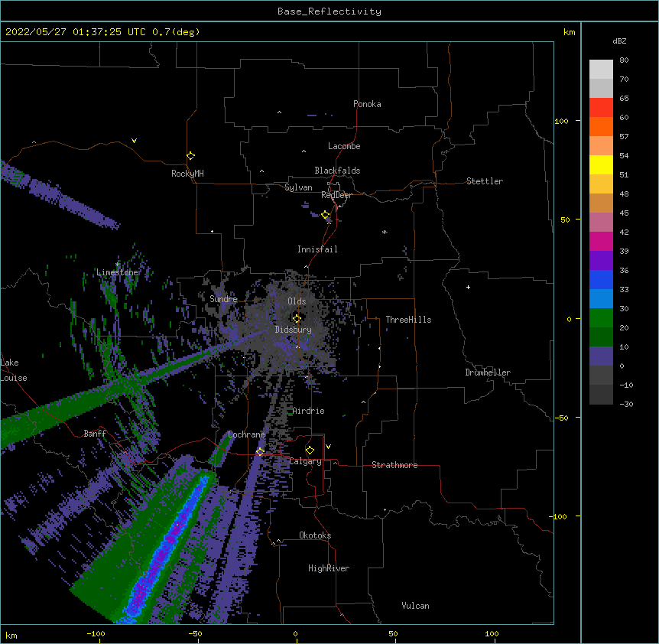Viewport: 659px width, 644px height.
Task: Click the Cochrane label
Action: click(246, 434)
